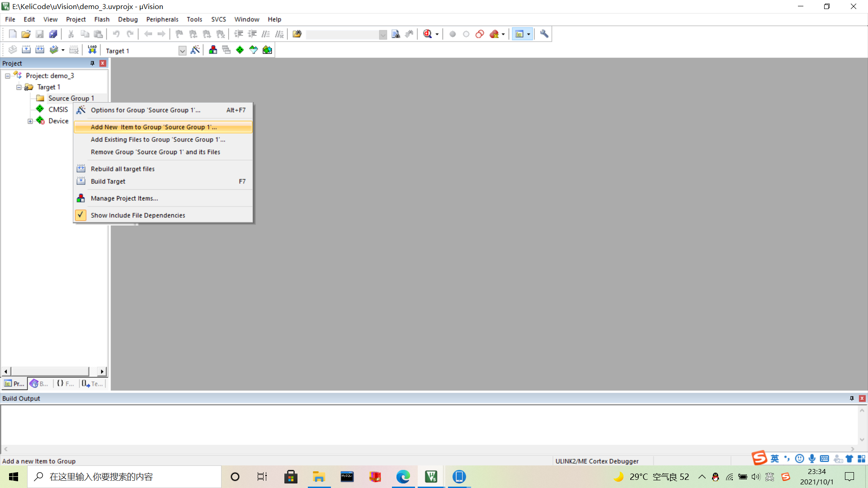This screenshot has width=868, height=488.
Task: Open Configuration wrench icon
Action: tap(544, 34)
